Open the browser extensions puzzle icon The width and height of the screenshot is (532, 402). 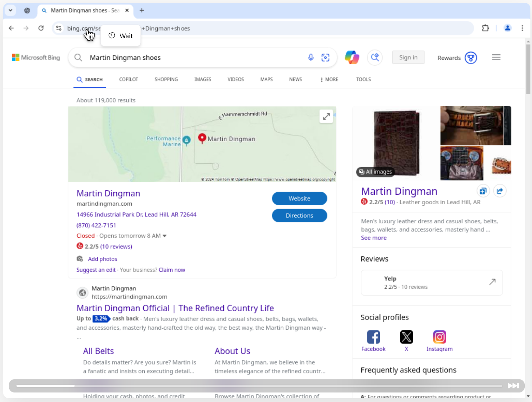point(485,28)
